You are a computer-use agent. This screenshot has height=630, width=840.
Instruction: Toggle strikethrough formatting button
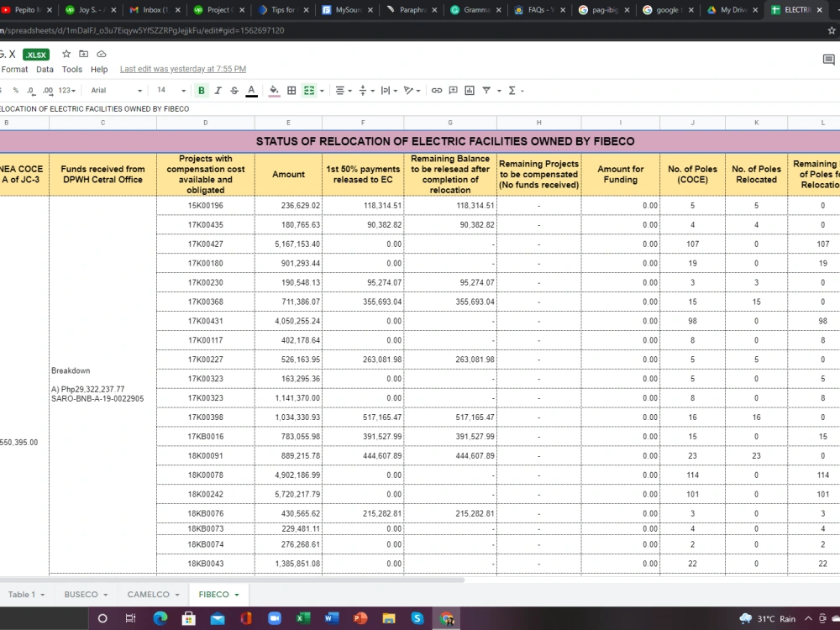pos(234,91)
